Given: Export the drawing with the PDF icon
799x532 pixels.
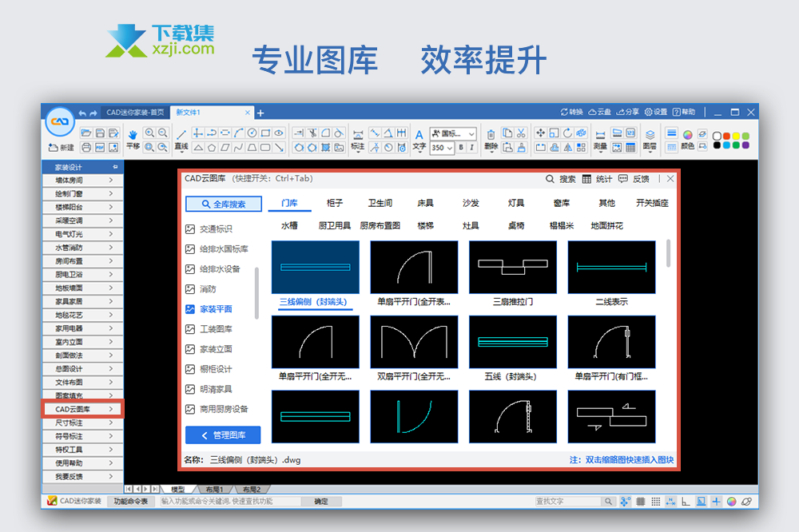Looking at the screenshot, I should [100, 147].
